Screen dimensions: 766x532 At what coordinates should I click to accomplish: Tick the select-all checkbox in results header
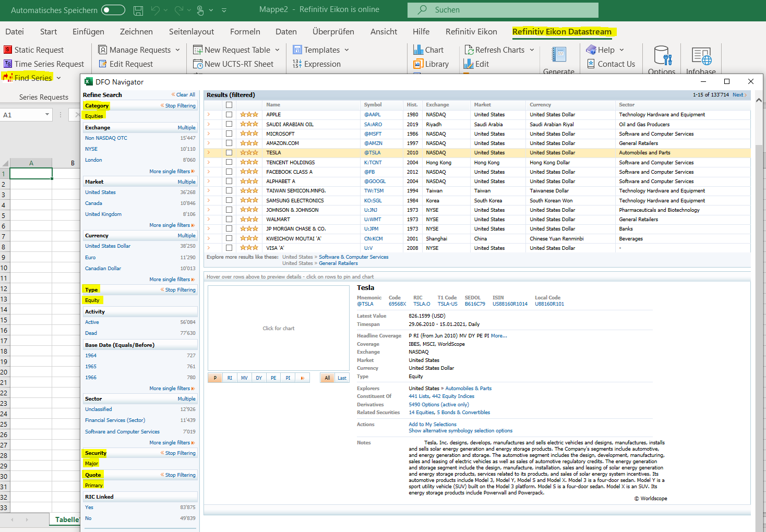229,105
